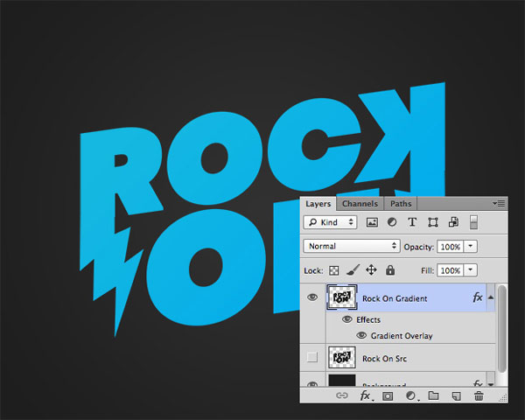Create a new layer group
This screenshot has width=525, height=420.
434,395
